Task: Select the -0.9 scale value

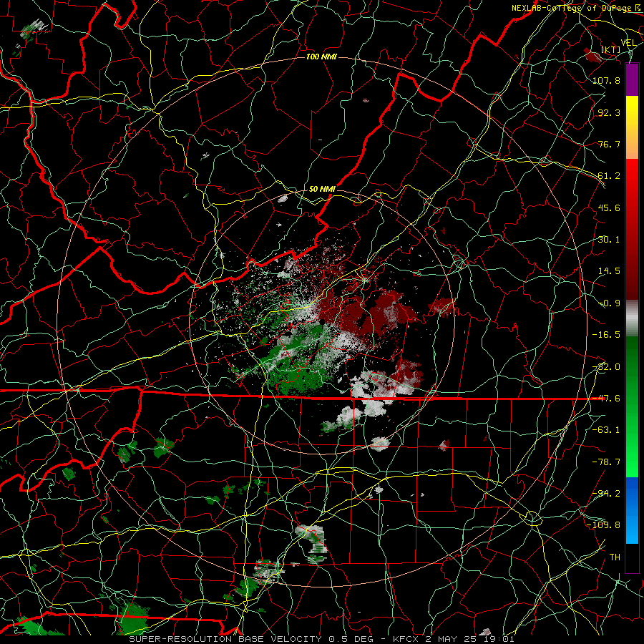Action: (609, 303)
